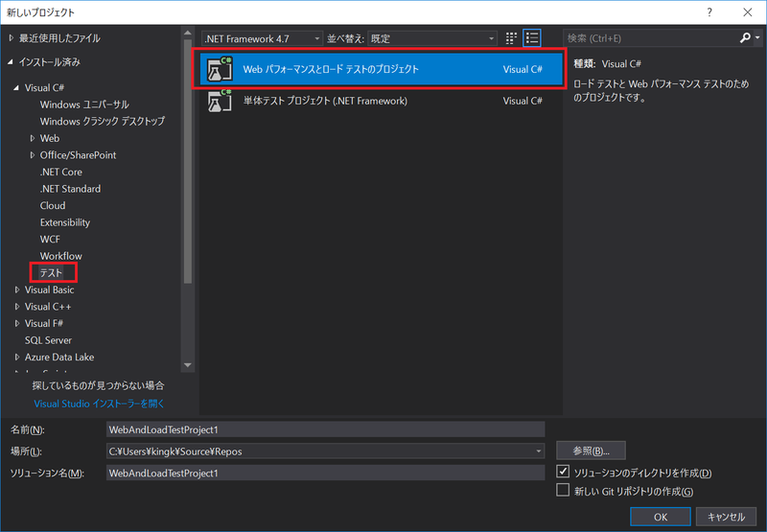Switch to medium icons list view

(x=532, y=38)
